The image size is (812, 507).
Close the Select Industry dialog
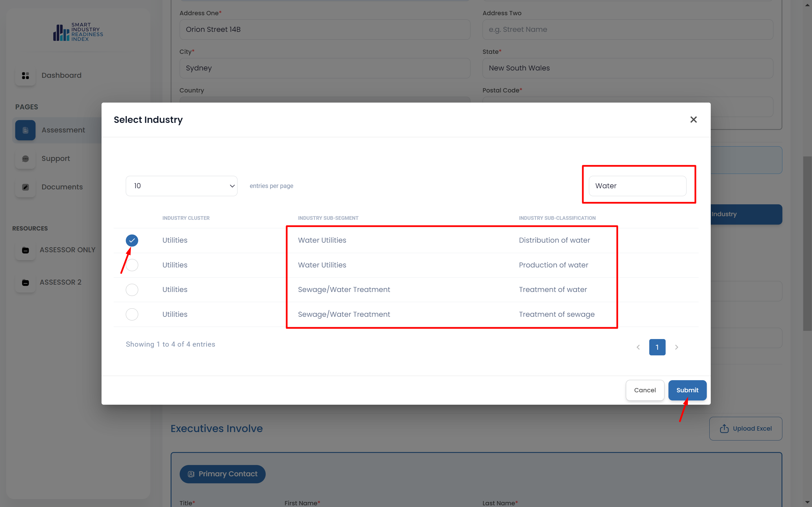pos(693,120)
